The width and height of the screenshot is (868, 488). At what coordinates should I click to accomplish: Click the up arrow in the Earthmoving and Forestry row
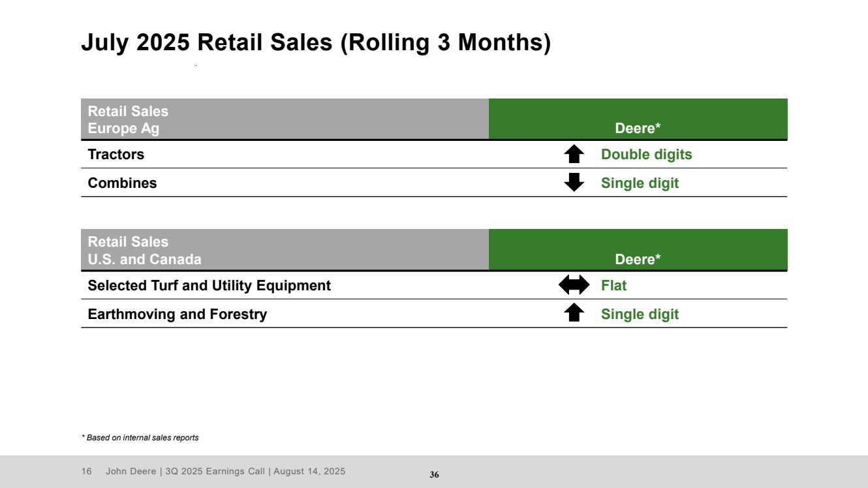574,313
